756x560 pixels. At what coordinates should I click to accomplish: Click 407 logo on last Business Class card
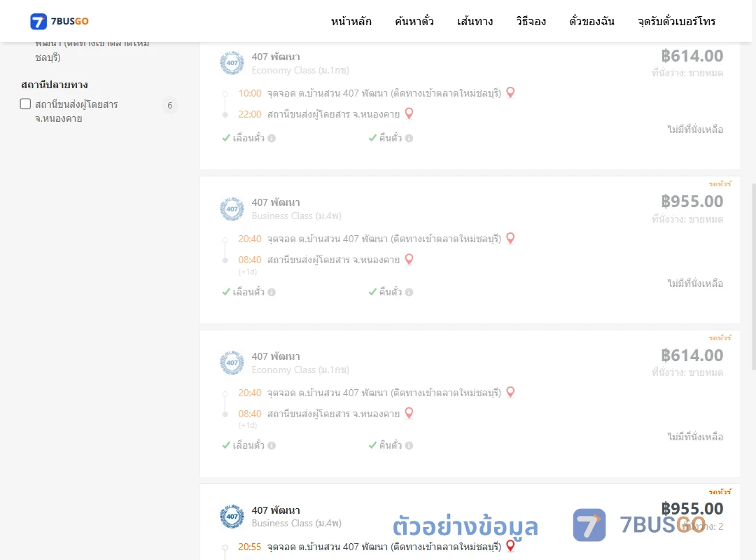click(232, 517)
